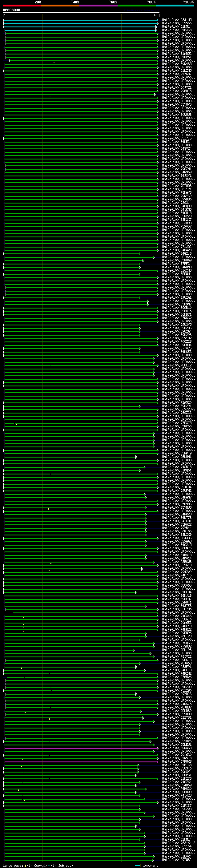Screen dimensions: 197x868
Task: Click the UniRef100_B4IKM6 label
Action: [x=177, y=210]
